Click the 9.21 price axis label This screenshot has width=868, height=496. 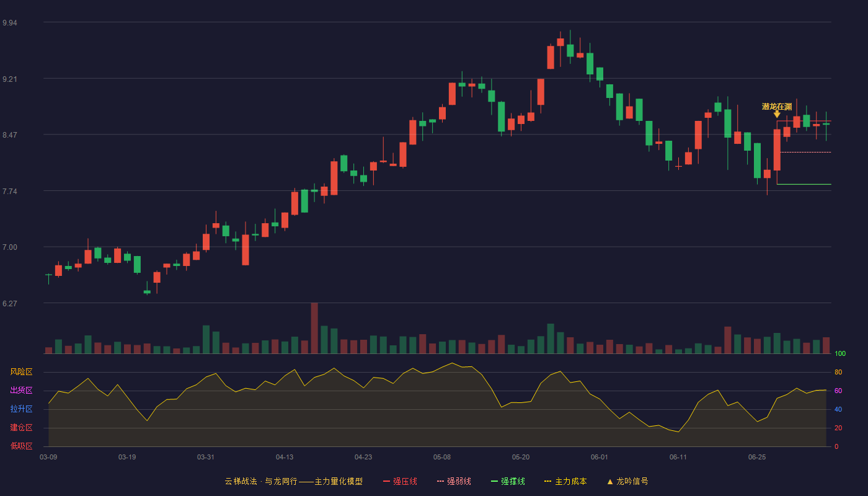pos(10,79)
